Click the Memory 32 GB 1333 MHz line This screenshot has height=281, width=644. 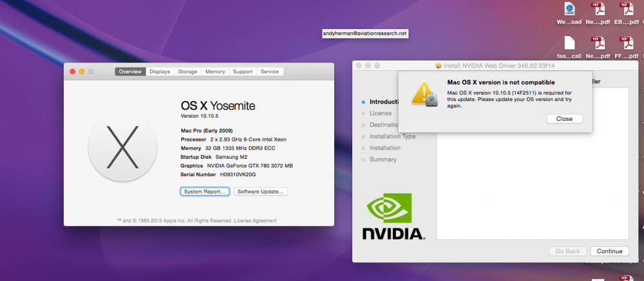[x=229, y=148]
